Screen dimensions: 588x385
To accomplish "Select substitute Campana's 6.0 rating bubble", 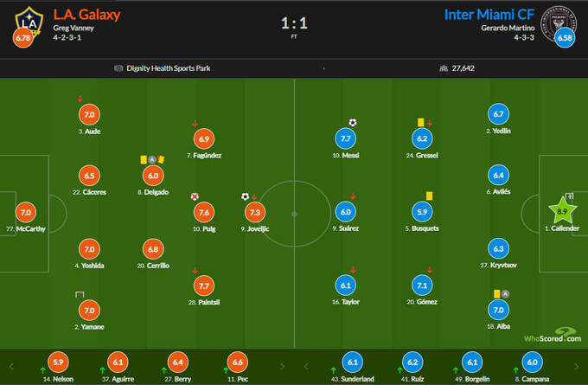I will 534,363.
